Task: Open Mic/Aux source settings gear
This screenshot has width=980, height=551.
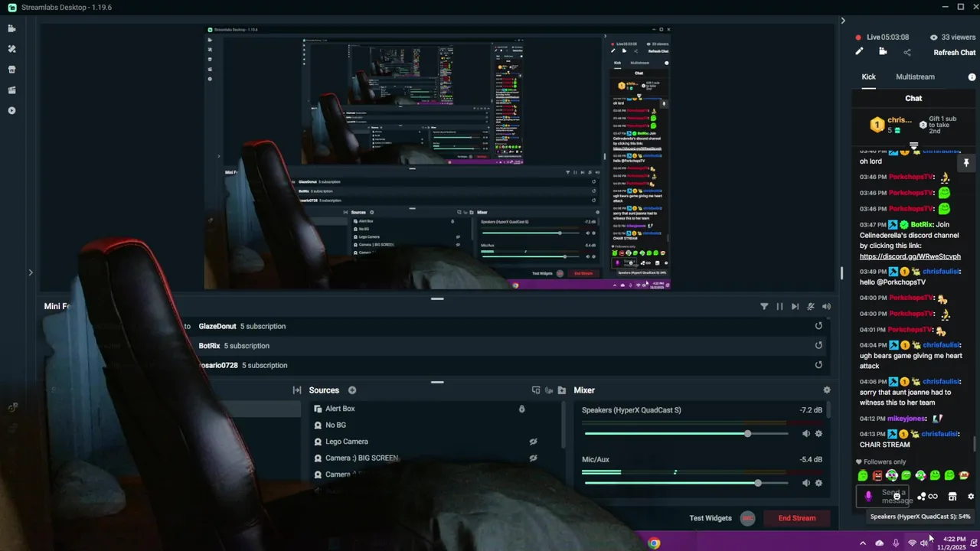Action: point(818,483)
